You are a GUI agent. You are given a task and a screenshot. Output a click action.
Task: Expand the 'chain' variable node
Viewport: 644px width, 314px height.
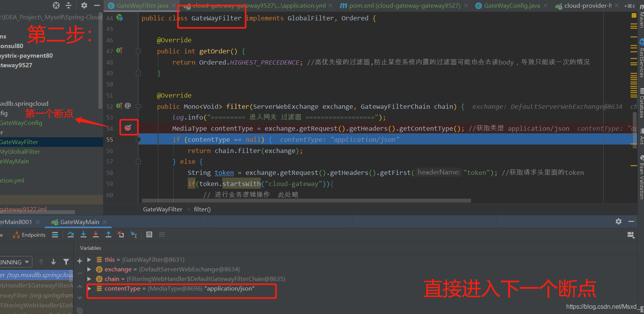(x=89, y=279)
